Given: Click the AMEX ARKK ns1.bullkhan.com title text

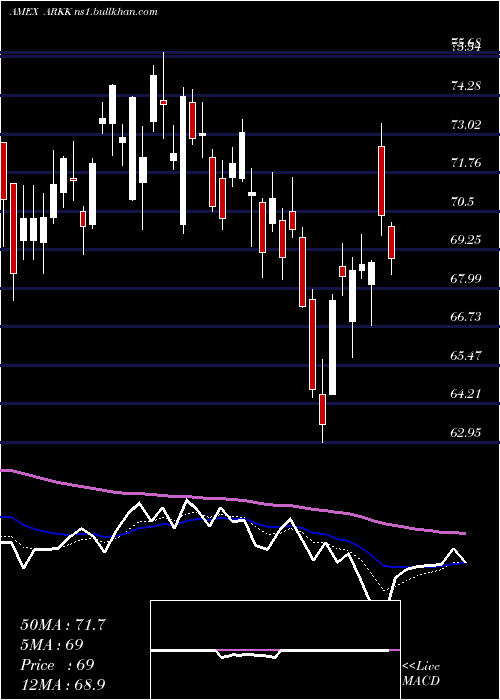Looking at the screenshot, I should tap(83, 12).
